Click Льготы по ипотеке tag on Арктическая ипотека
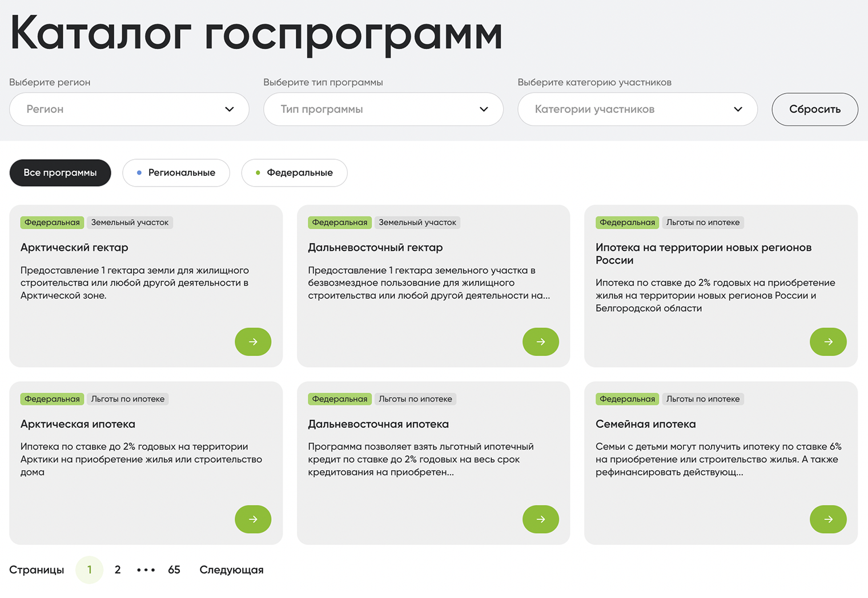Image resolution: width=868 pixels, height=598 pixels. 128,399
